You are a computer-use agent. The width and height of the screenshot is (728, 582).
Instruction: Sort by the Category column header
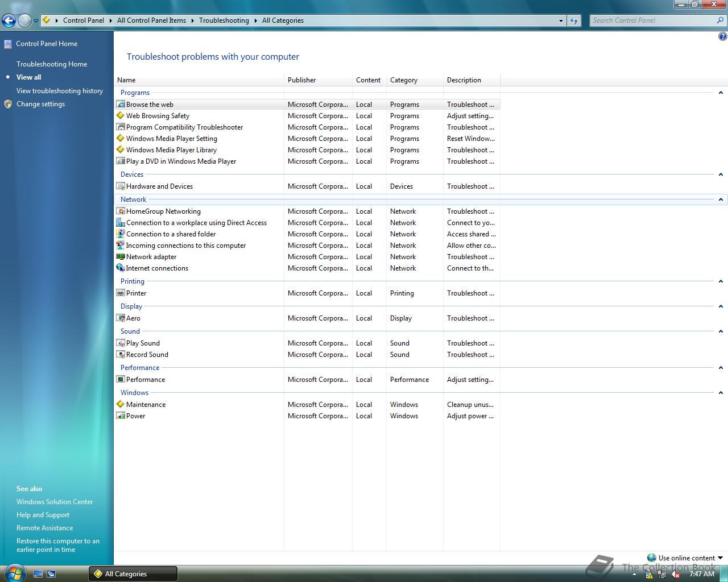click(415, 80)
